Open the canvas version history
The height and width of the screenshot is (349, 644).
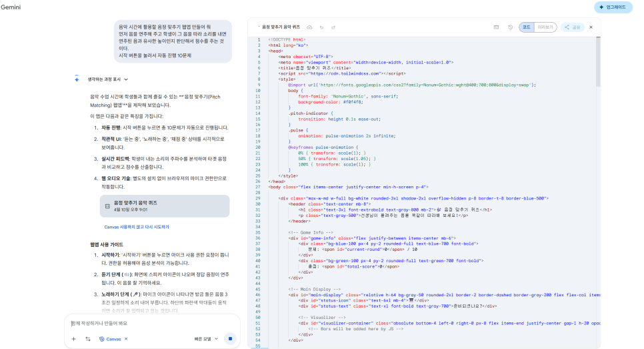click(x=510, y=27)
